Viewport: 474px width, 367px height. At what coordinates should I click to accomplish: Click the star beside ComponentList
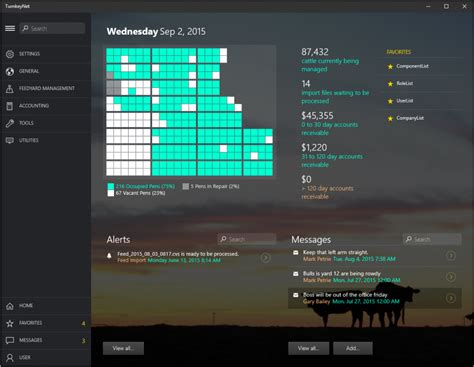[x=390, y=66]
